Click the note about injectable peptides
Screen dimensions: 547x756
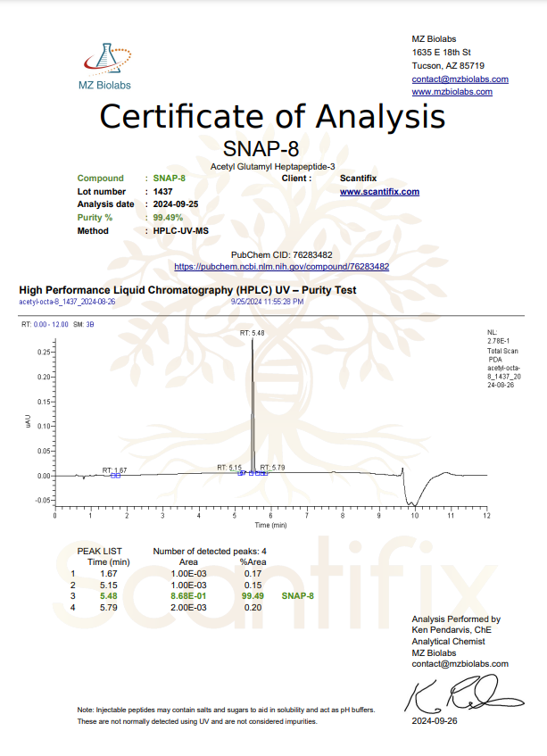point(226,716)
